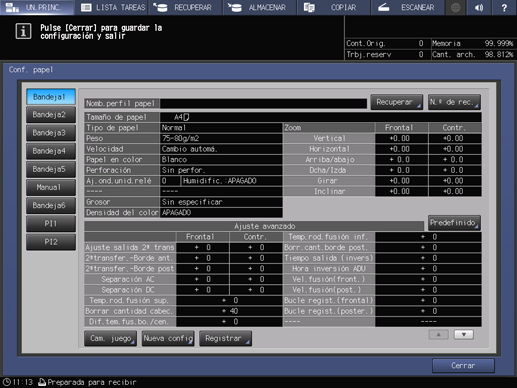Click the globe network icon in top bar
The image size is (517, 388).
455,7
